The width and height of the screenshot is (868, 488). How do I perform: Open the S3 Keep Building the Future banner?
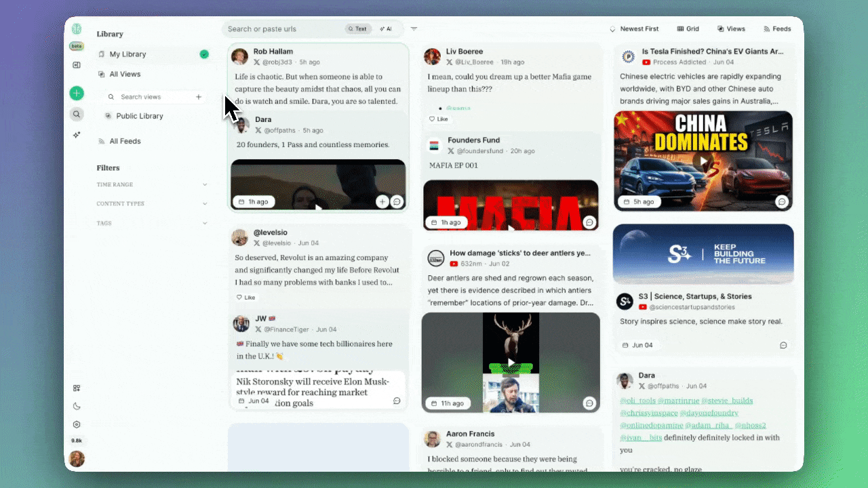coord(703,254)
